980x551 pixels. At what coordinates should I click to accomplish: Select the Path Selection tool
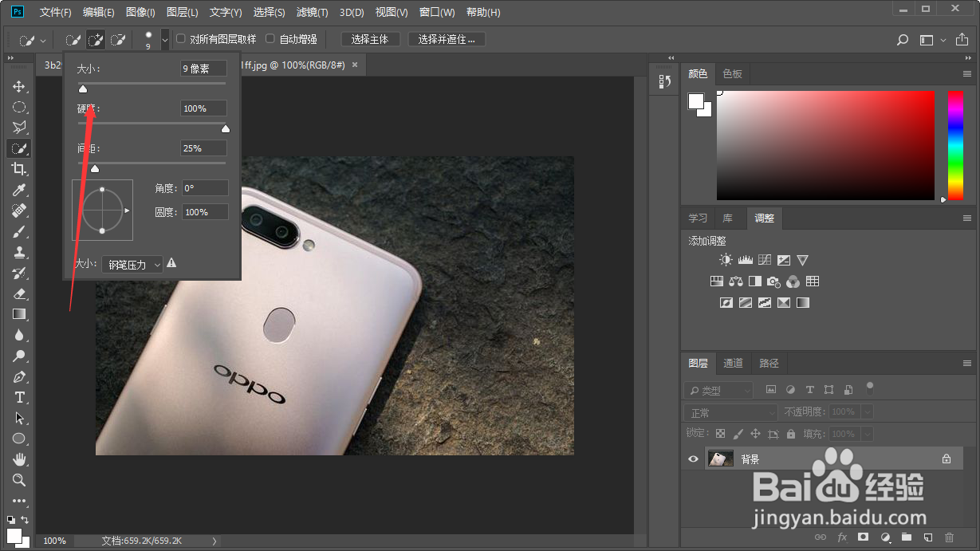(19, 418)
